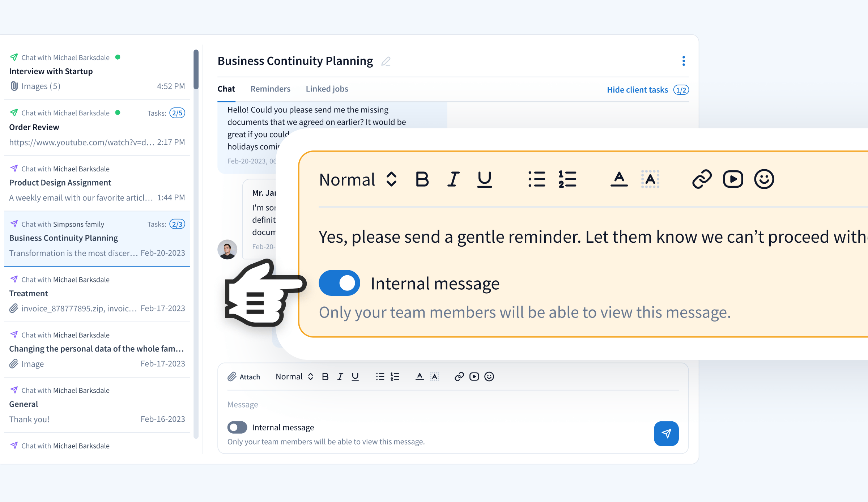Click the YouTube link in Order Review
Viewport: 868px width, 502px height.
point(82,142)
